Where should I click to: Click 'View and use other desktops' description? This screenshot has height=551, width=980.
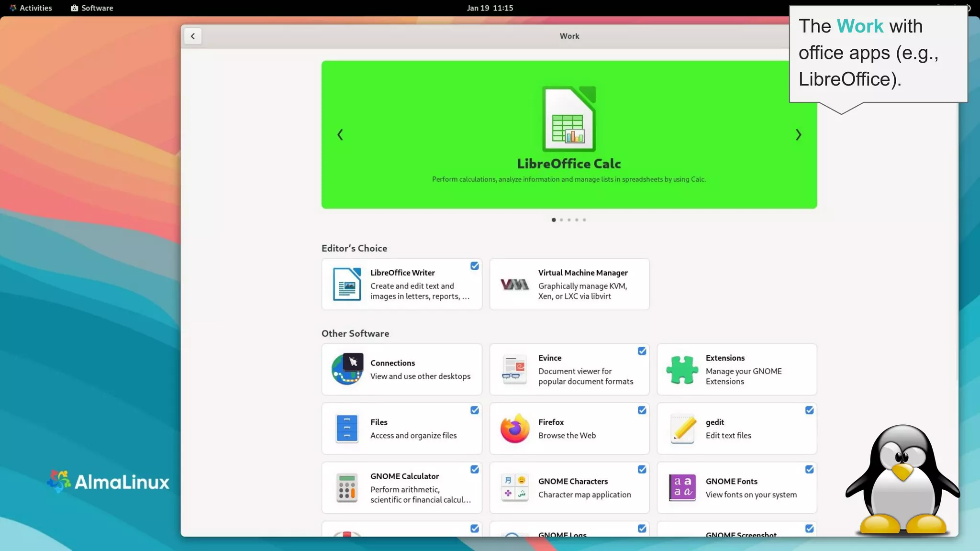(x=420, y=376)
